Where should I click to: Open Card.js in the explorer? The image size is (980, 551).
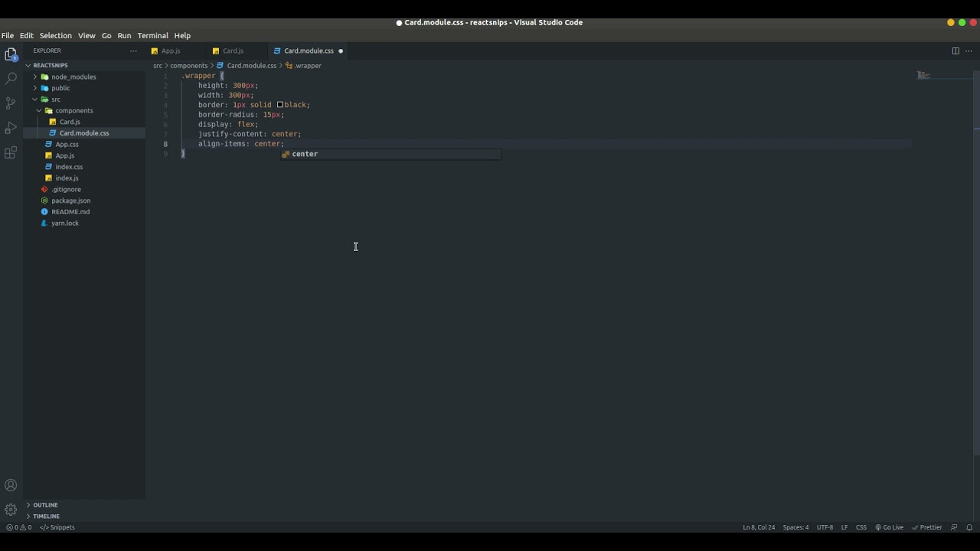(x=84, y=122)
